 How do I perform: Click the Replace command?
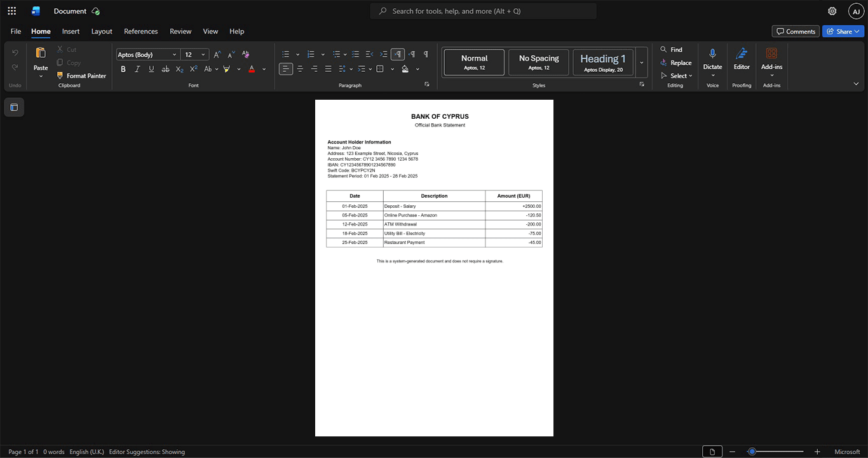click(x=675, y=63)
